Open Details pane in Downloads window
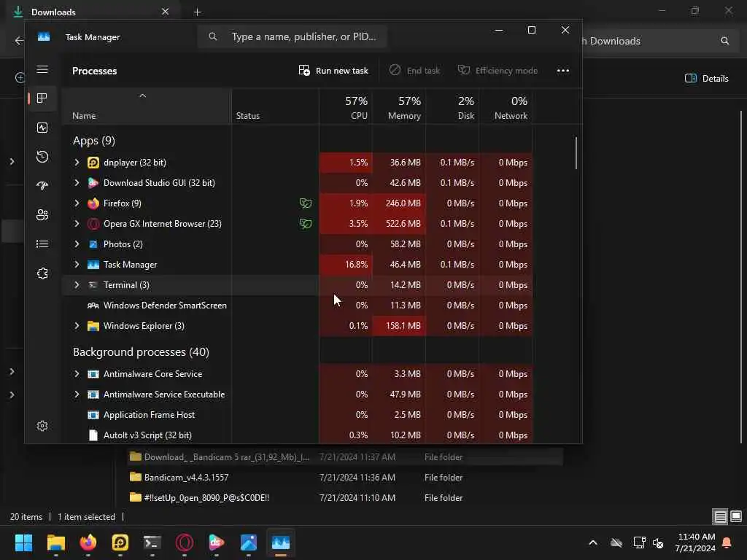This screenshot has width=747, height=560. pos(706,79)
